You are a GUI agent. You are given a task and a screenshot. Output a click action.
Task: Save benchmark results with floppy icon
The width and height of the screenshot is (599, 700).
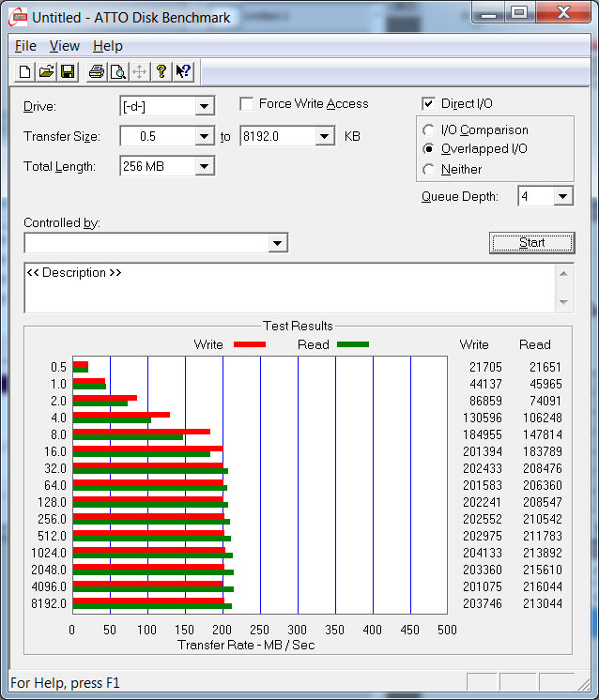click(x=68, y=72)
